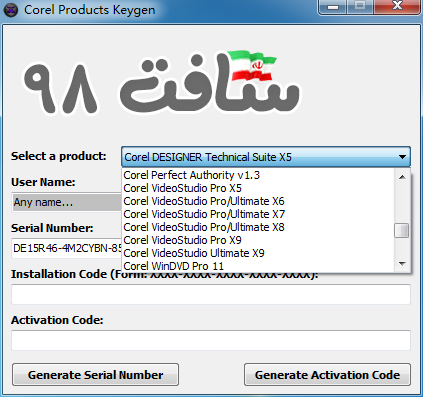Choose Corel WinDVD Pro 11
Viewport: 423px width, 397px height.
(259, 266)
